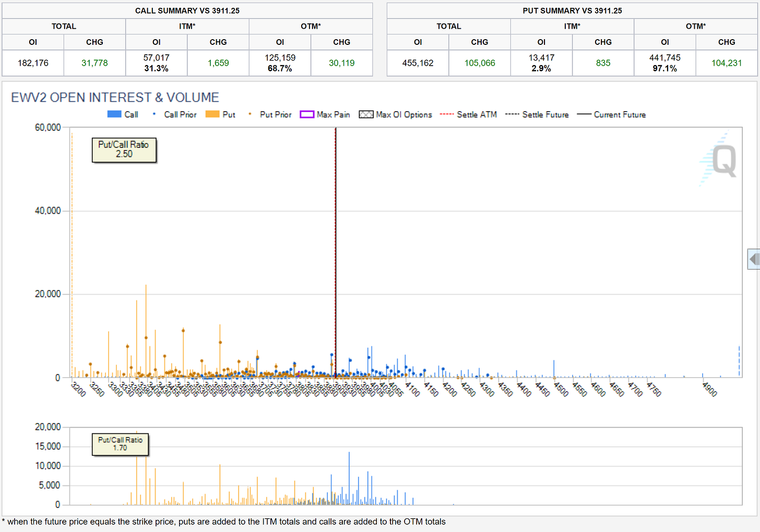Click the Call Prior legend marker
Image resolution: width=760 pixels, height=532 pixels.
(154, 114)
